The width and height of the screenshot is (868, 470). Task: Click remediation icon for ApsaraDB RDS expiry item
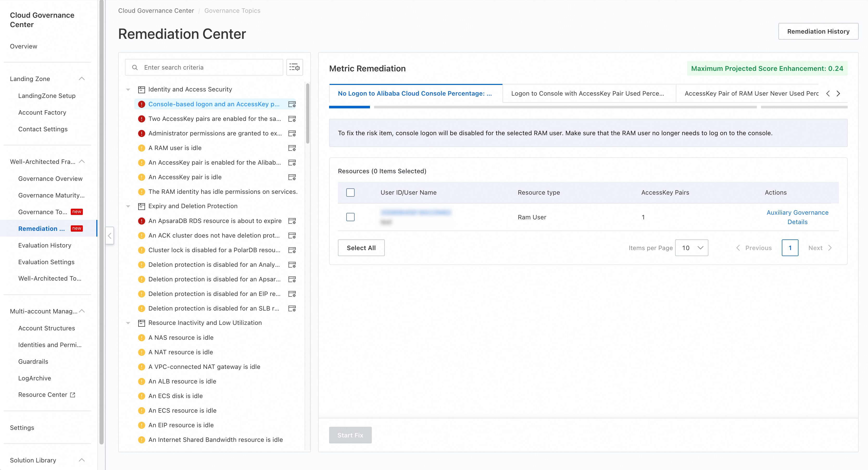[x=292, y=221]
